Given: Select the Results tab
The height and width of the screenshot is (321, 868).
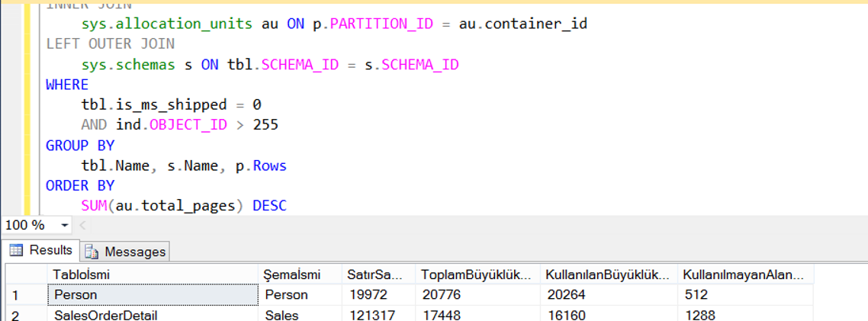Looking at the screenshot, I should pyautogui.click(x=50, y=250).
